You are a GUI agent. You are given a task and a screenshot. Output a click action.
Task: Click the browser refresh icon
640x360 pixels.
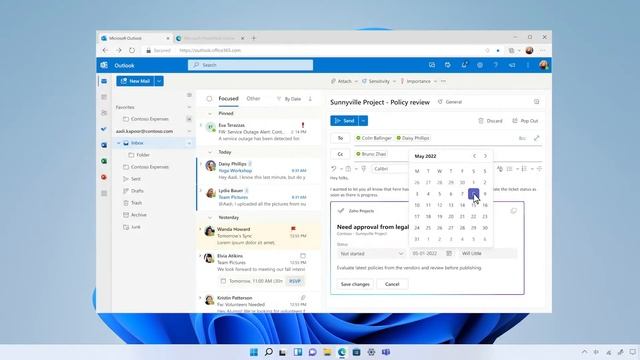[x=132, y=50]
